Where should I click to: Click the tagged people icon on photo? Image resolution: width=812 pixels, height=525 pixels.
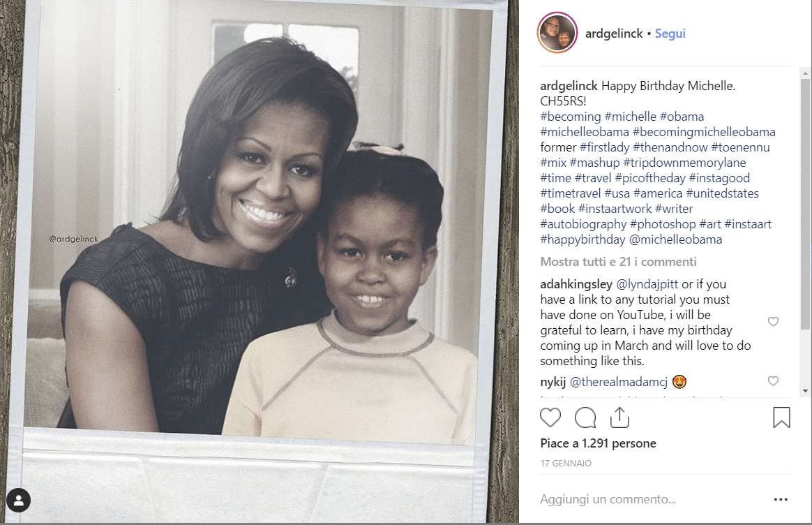click(19, 501)
